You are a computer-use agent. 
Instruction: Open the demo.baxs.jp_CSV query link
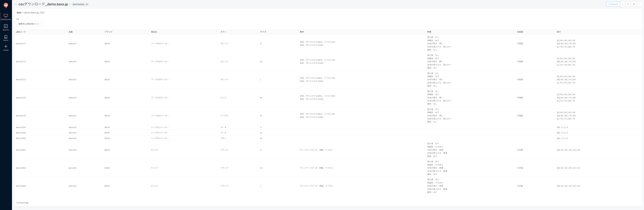(34, 12)
